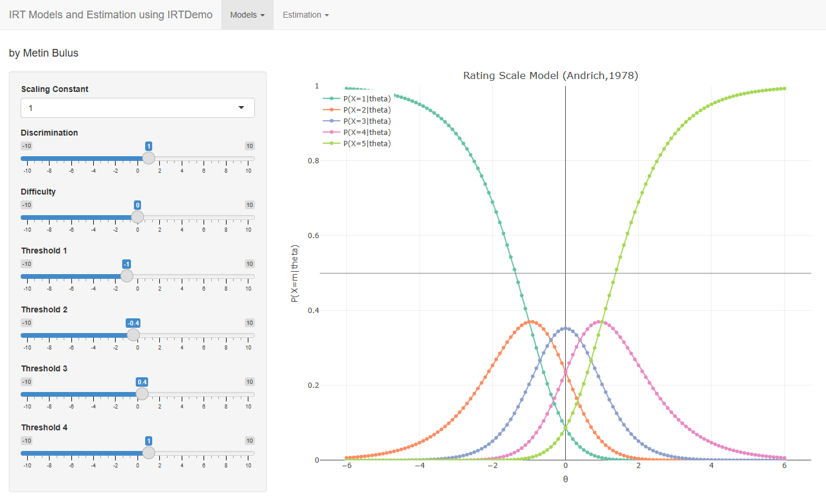
Task: Toggle P(X=1|theta) legend trace
Action: pos(356,98)
